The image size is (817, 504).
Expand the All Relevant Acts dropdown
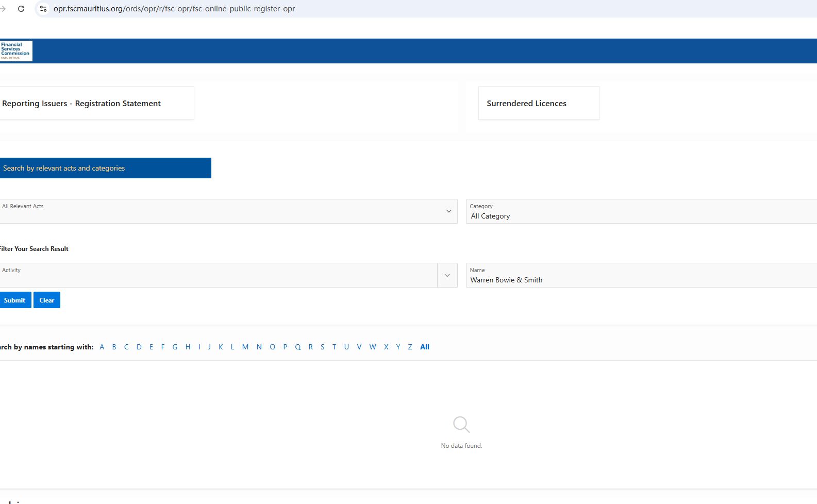pyautogui.click(x=448, y=211)
